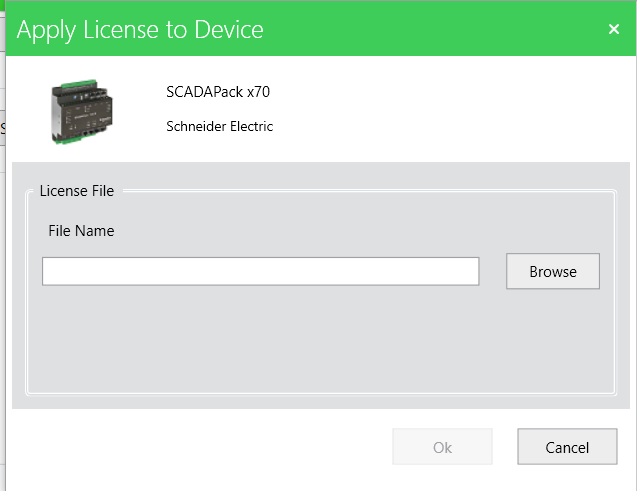This screenshot has height=499, width=640.
Task: Click the Schneider Electric text
Action: (220, 126)
